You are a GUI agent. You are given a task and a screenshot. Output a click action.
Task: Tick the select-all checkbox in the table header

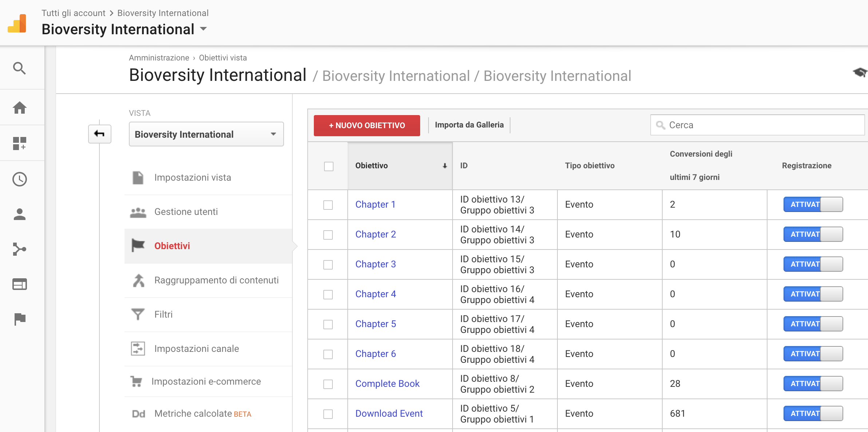[x=328, y=166]
